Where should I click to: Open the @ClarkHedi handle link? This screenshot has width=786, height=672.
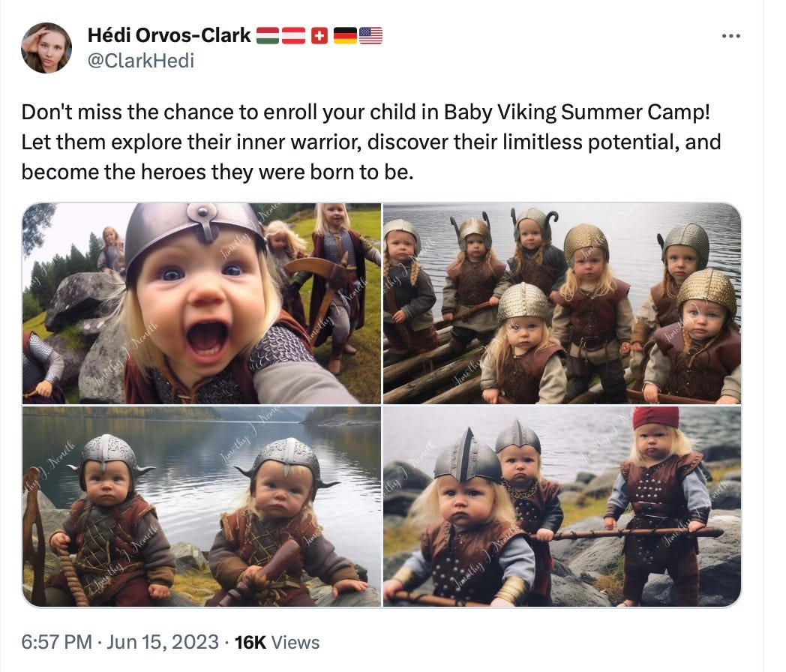[x=141, y=61]
